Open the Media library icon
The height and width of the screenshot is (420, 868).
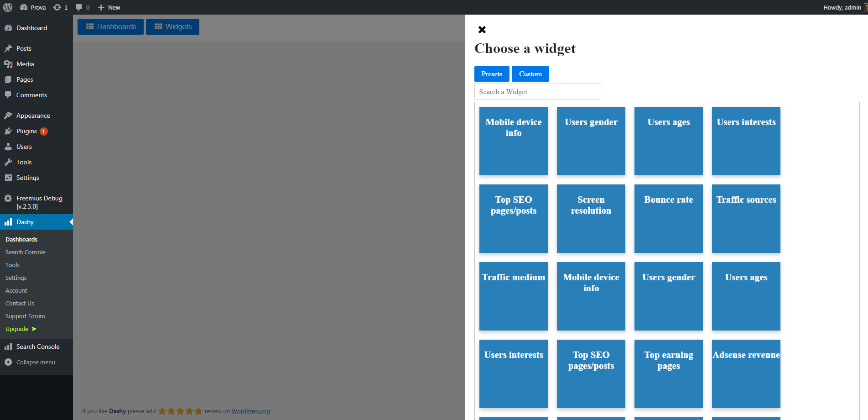tap(8, 64)
